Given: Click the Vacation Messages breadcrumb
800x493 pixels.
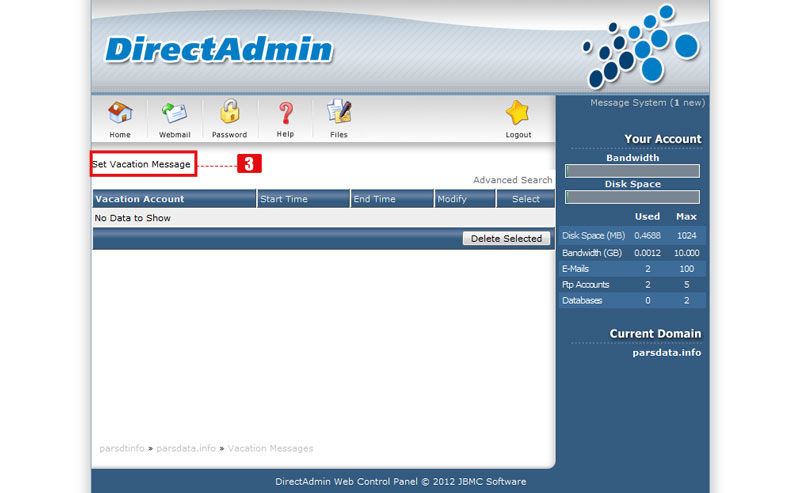Looking at the screenshot, I should (x=270, y=448).
